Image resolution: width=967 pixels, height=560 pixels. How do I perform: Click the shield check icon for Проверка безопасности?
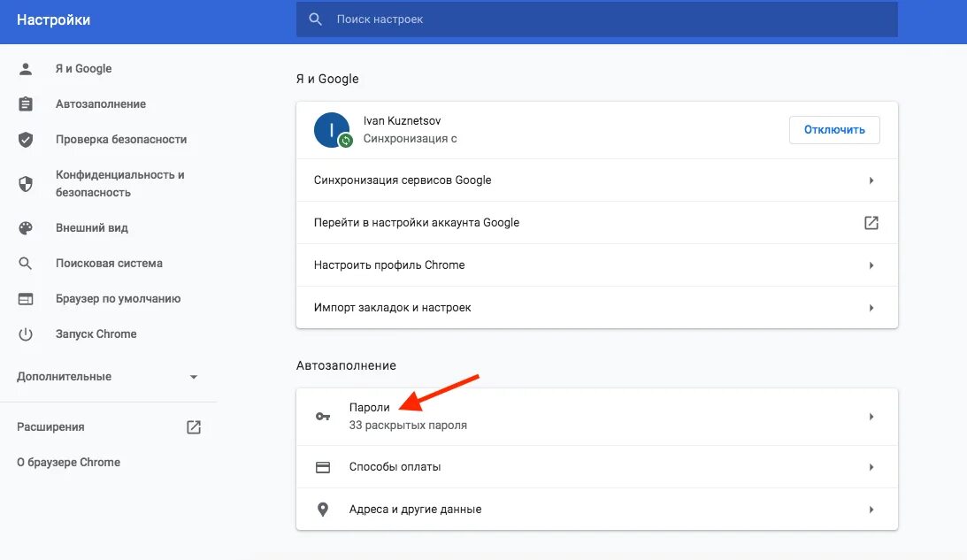point(26,140)
